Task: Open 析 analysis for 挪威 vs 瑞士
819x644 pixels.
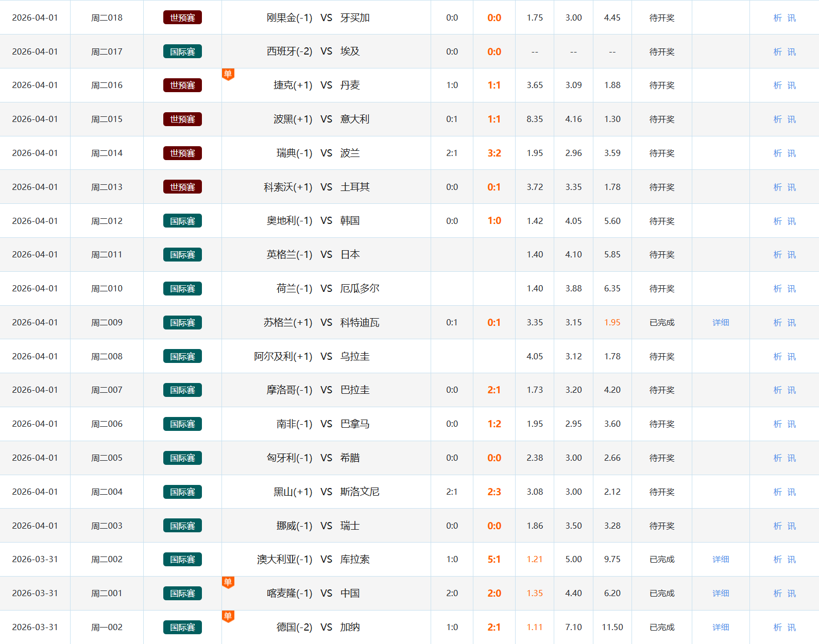Action: tap(777, 526)
